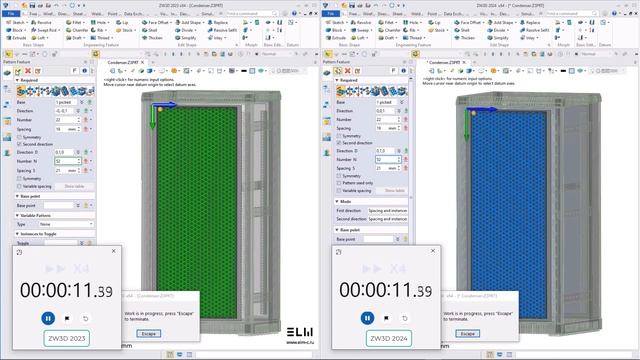Viewport: 640px width, 360px height.
Task: Select Hole tool in ZW3D 2023 ribbon
Action: point(99,22)
